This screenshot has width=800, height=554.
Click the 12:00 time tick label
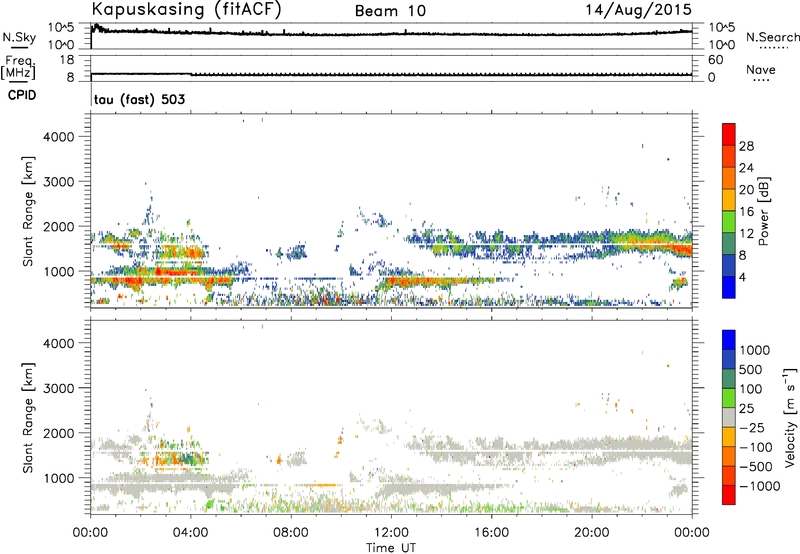(x=391, y=533)
